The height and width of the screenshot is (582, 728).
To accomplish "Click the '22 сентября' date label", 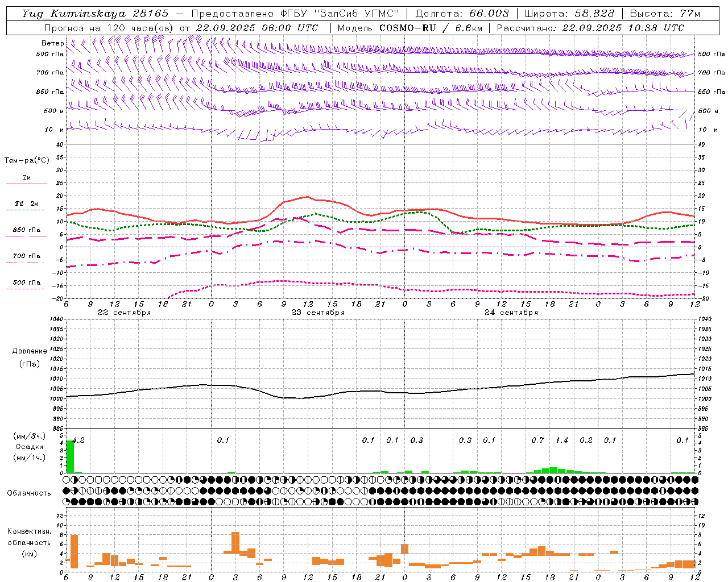I will (125, 313).
